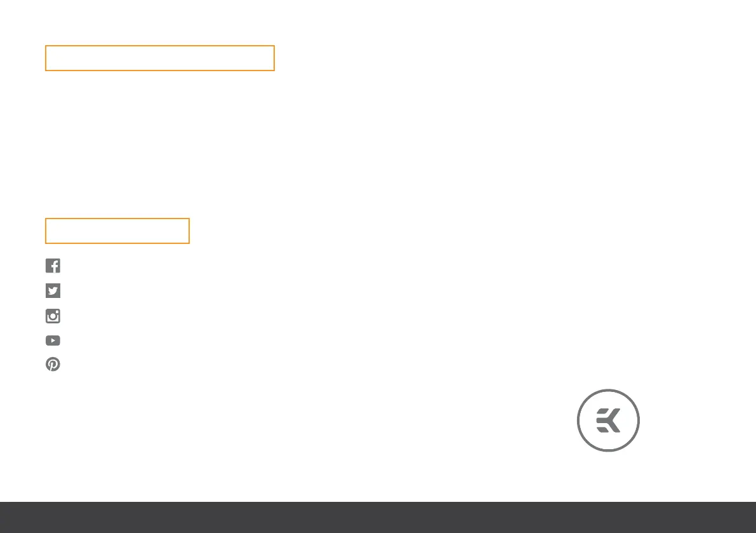The width and height of the screenshot is (756, 533).
Task: Click the wide orange-outlined box at top
Action: [x=160, y=58]
